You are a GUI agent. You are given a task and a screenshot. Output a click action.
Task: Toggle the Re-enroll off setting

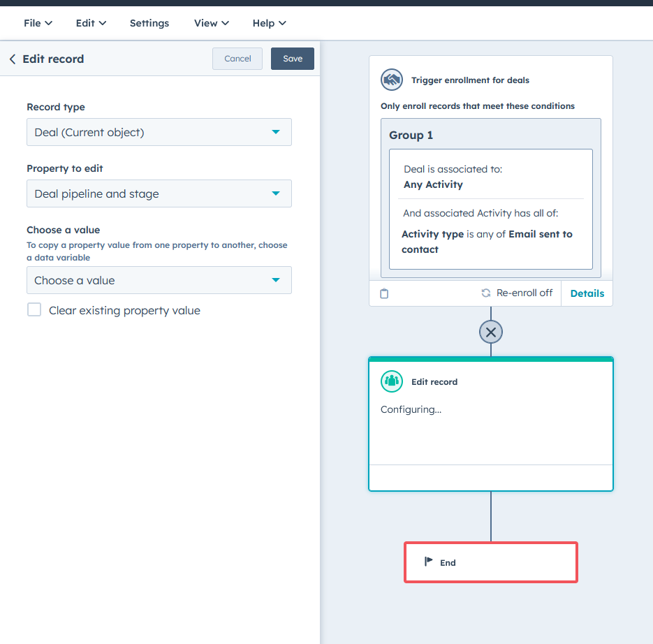point(517,293)
